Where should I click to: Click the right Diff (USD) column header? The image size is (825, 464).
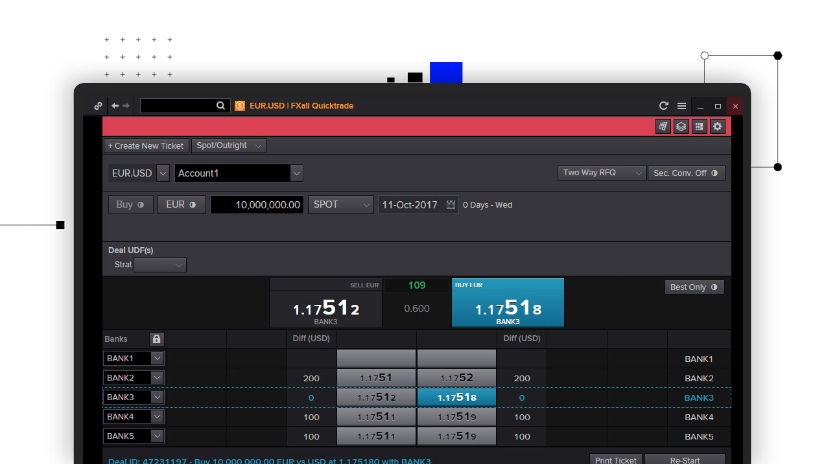click(521, 338)
